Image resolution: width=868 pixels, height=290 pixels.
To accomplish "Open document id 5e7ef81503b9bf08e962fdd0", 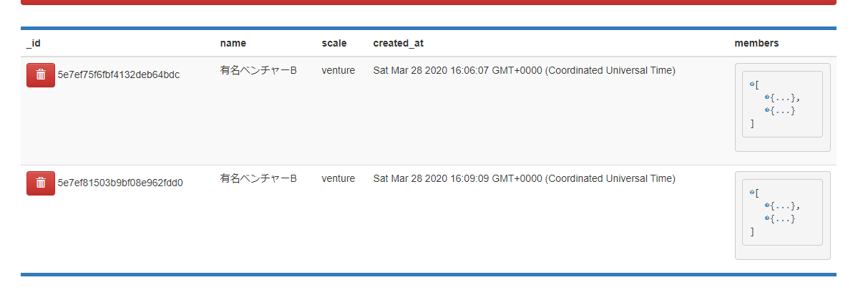I will (x=120, y=183).
